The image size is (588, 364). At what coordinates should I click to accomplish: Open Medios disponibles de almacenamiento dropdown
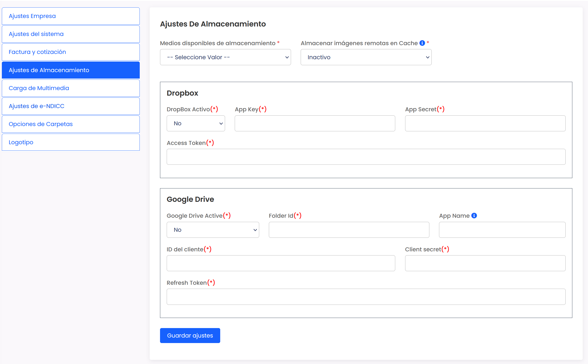coord(225,57)
